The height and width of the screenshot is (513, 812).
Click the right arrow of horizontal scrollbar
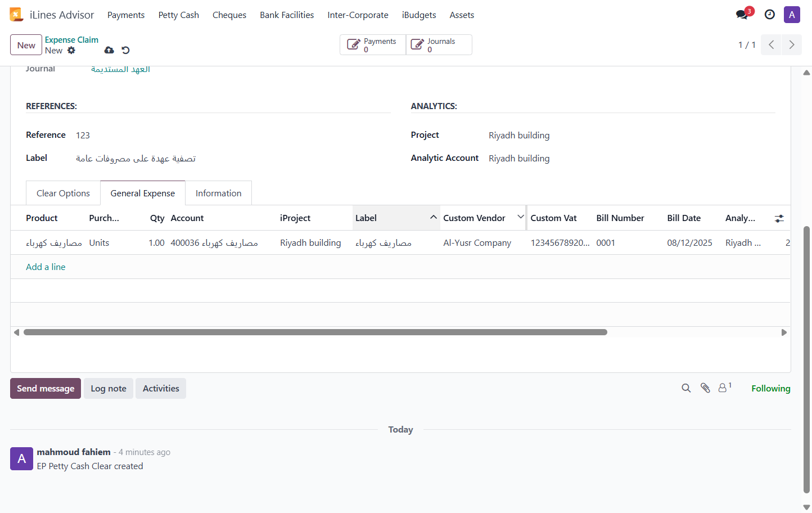point(784,332)
